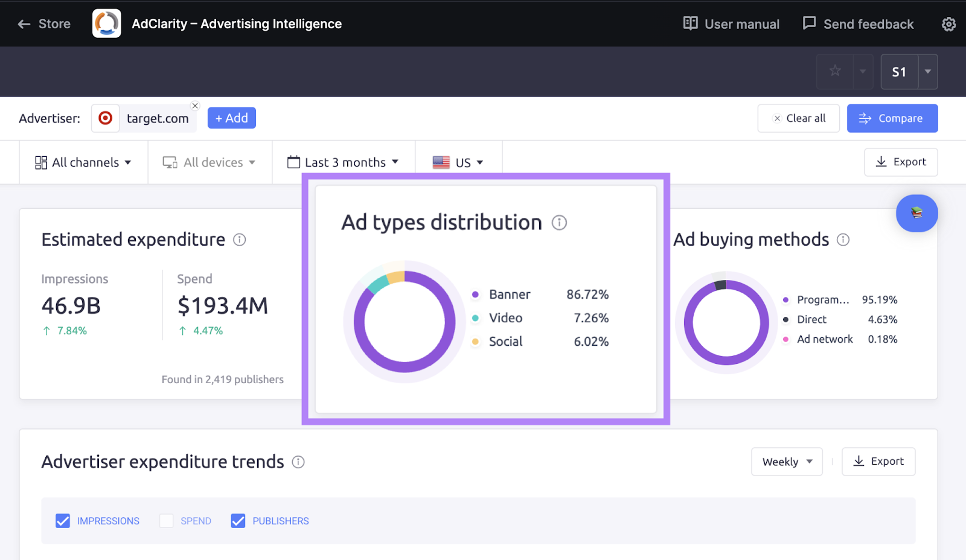Open info for Advertiser expenditure trends
This screenshot has height=560, width=966.
(298, 462)
